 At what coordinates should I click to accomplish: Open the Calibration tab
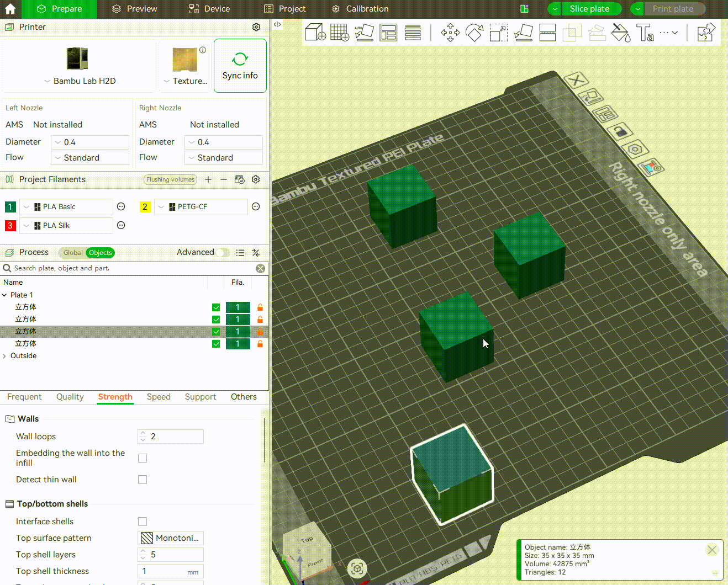pos(360,9)
